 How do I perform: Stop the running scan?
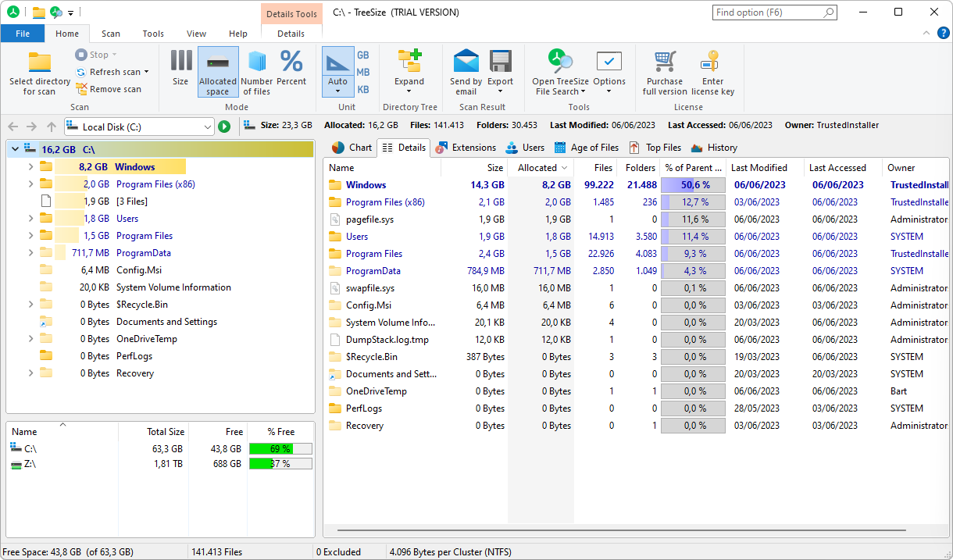[x=96, y=55]
